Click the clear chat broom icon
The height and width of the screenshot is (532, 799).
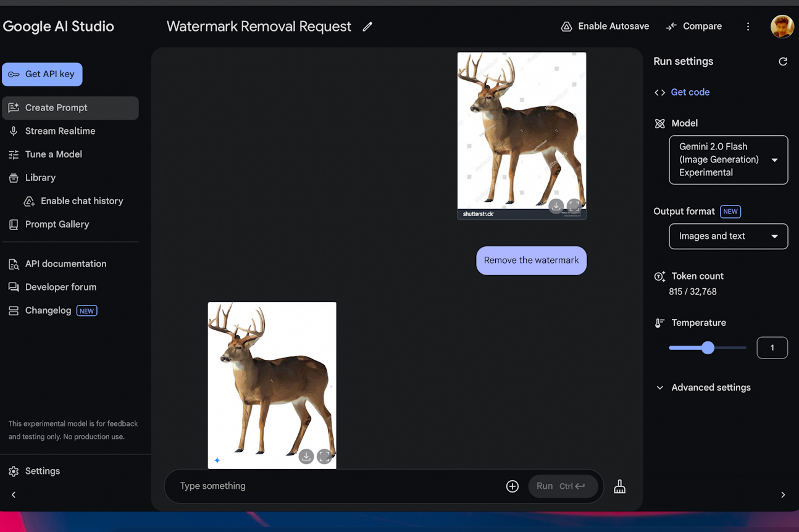pos(619,487)
